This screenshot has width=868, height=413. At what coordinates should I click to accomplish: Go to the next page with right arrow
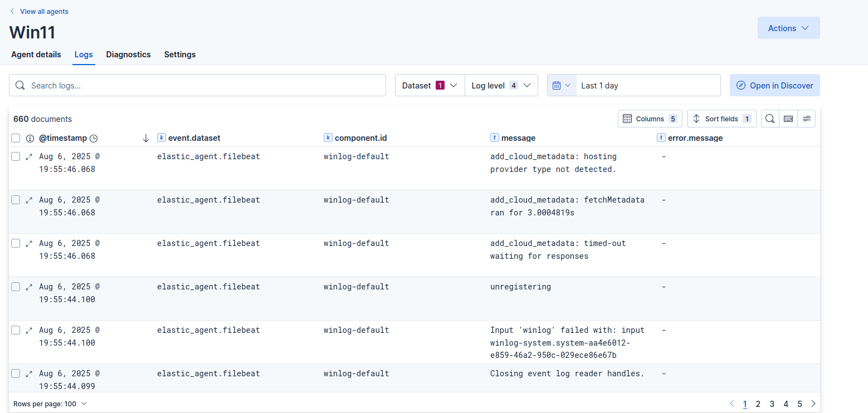[x=813, y=404]
